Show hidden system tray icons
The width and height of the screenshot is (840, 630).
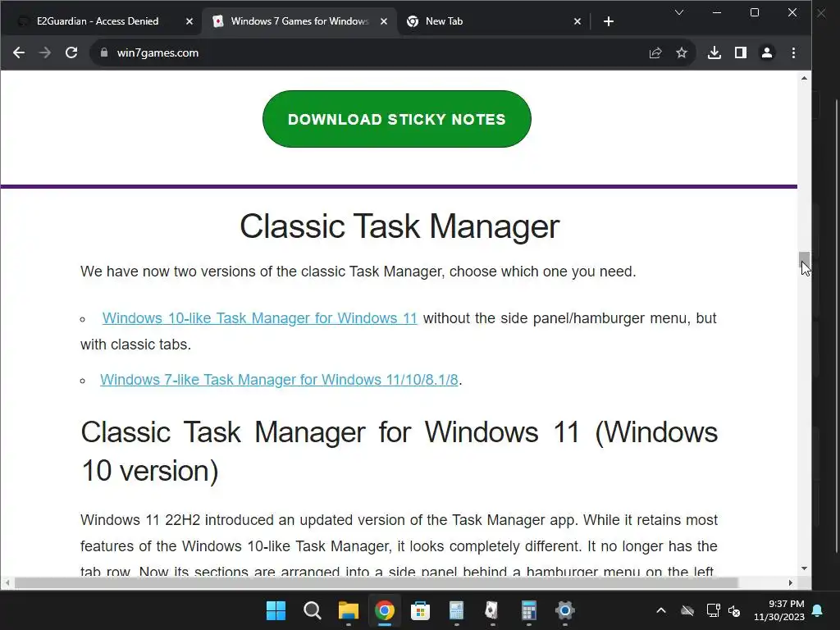pos(661,610)
